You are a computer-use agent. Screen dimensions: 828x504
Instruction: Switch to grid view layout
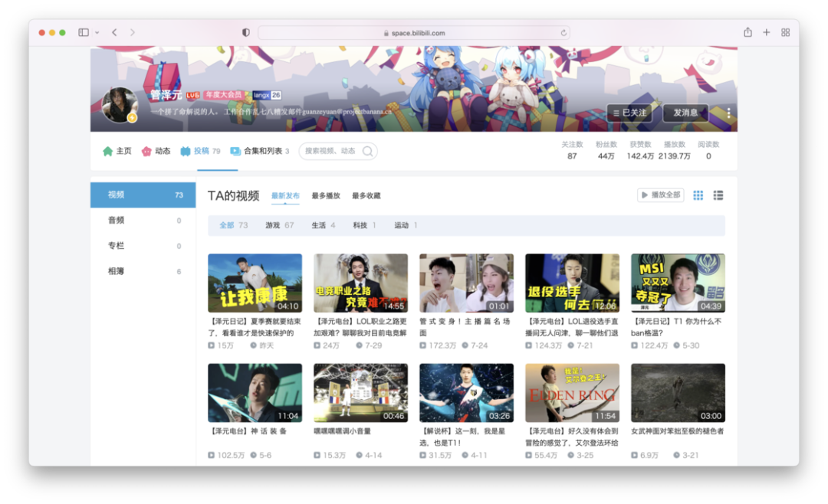pyautogui.click(x=698, y=195)
